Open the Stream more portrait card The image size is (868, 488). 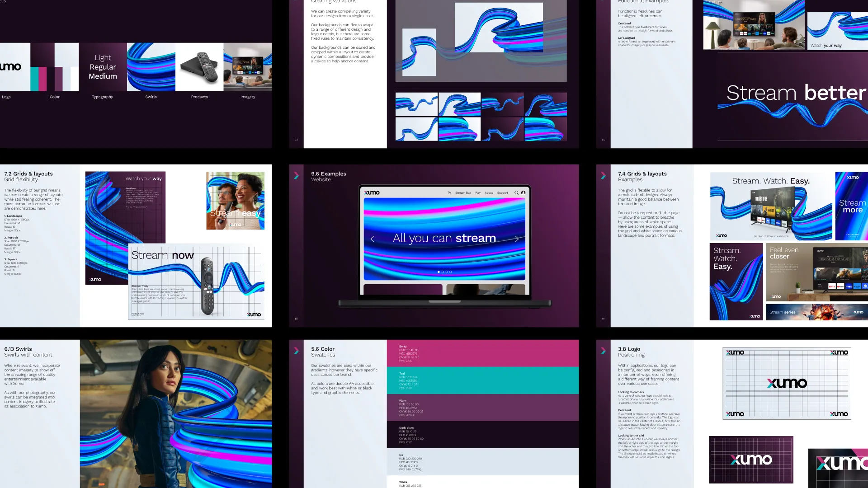pos(852,206)
